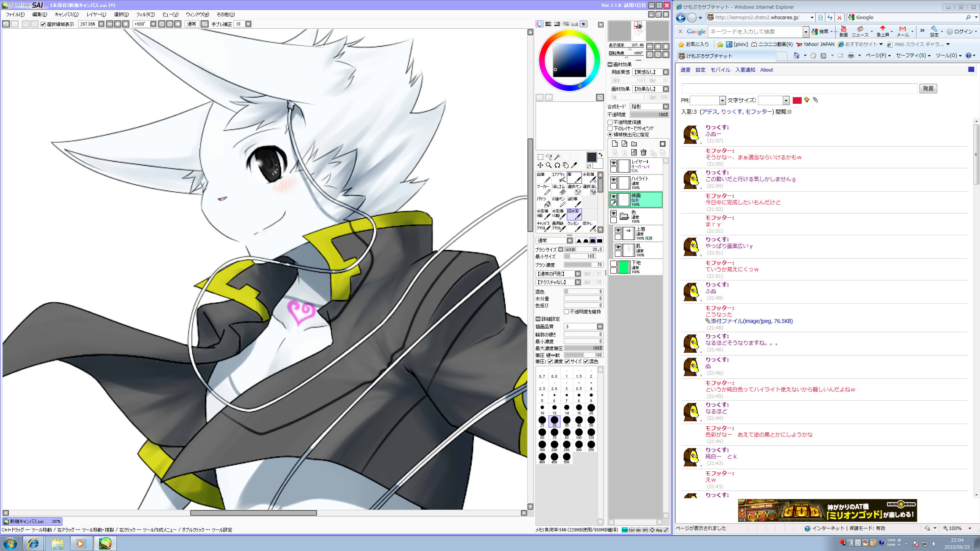Select the hand pan tool
Viewport: 980px width, 551px height.
coord(565,165)
